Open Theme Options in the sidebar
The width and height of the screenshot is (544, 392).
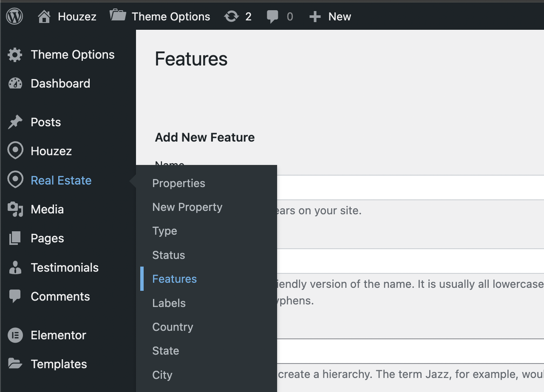(73, 54)
